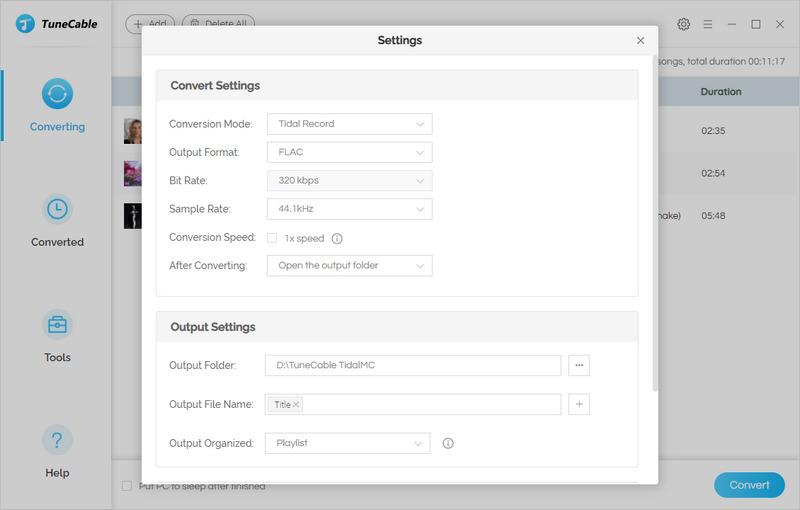Click the 02:54 duration entry
Viewport: 800px width, 510px height.
coord(713,173)
